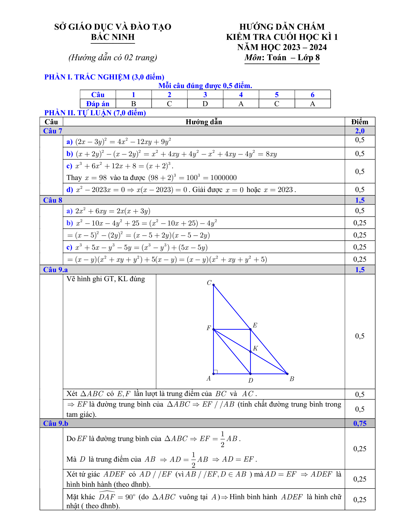This screenshot has height=532, width=411.
Task: Click point D on segment AB
Action: (251, 374)
